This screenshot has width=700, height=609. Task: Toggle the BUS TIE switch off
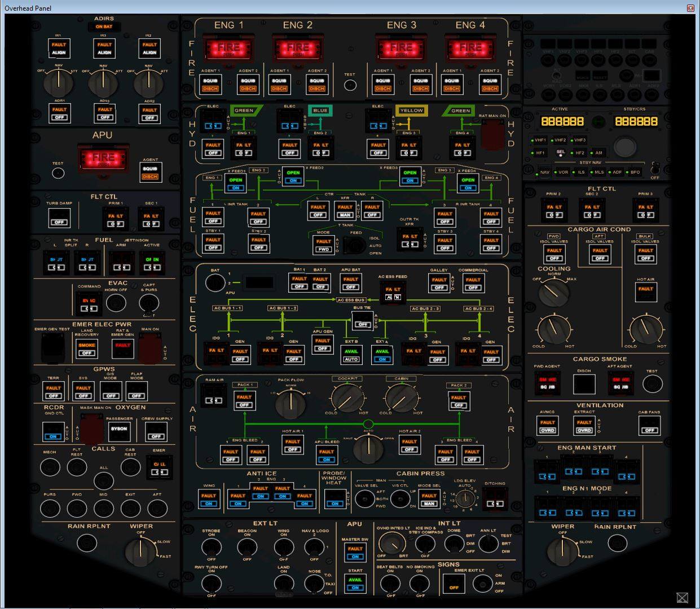(362, 324)
